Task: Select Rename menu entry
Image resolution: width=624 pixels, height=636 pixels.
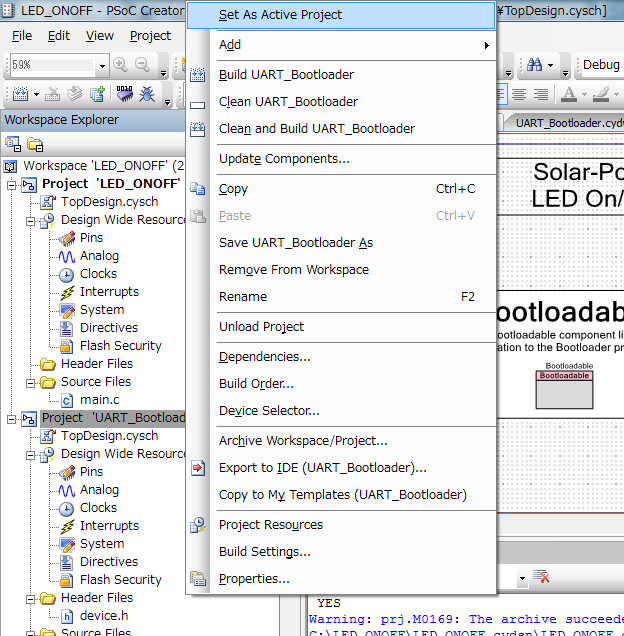Action: click(341, 297)
